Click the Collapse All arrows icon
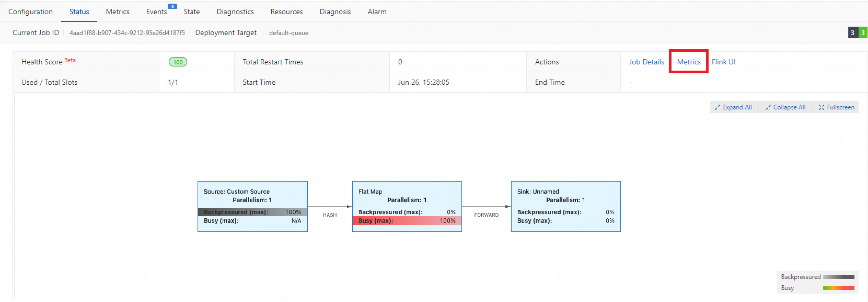 tap(768, 107)
